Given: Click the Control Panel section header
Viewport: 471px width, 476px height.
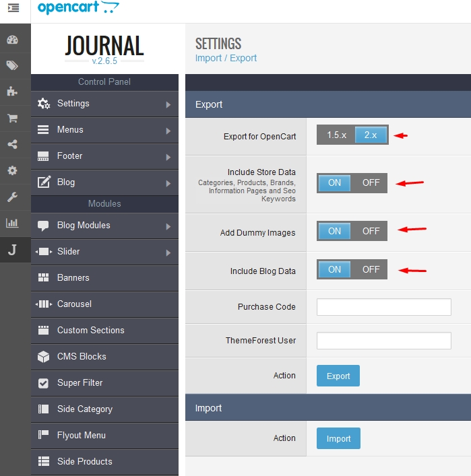Looking at the screenshot, I should click(x=104, y=82).
